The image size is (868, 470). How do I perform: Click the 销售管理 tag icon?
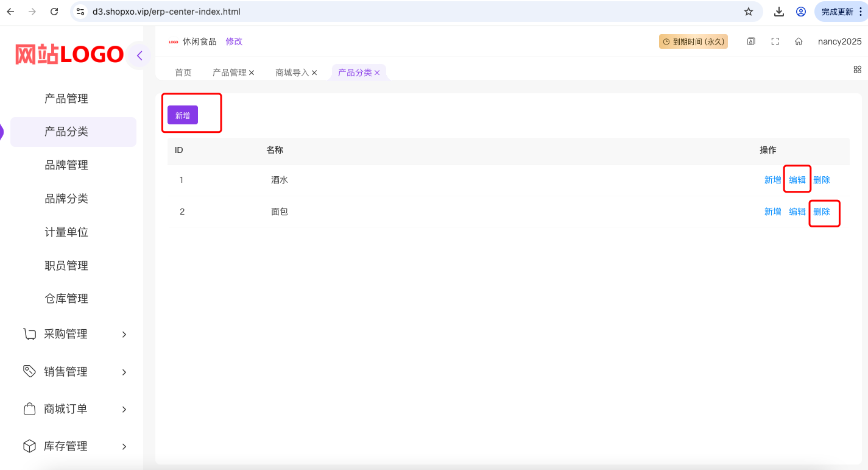(29, 371)
